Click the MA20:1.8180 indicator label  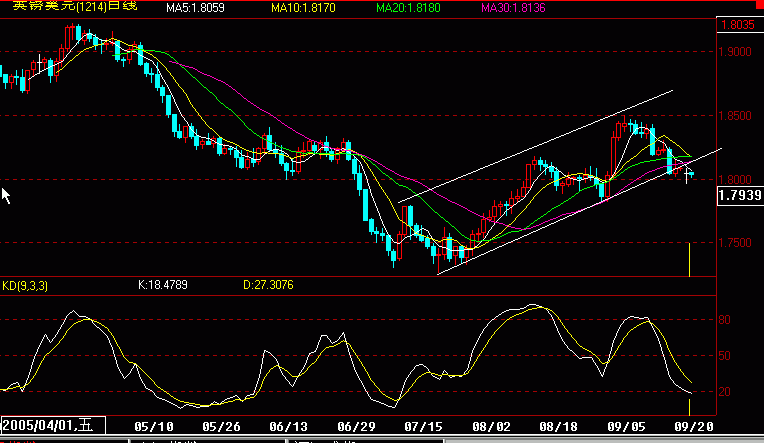[x=408, y=8]
